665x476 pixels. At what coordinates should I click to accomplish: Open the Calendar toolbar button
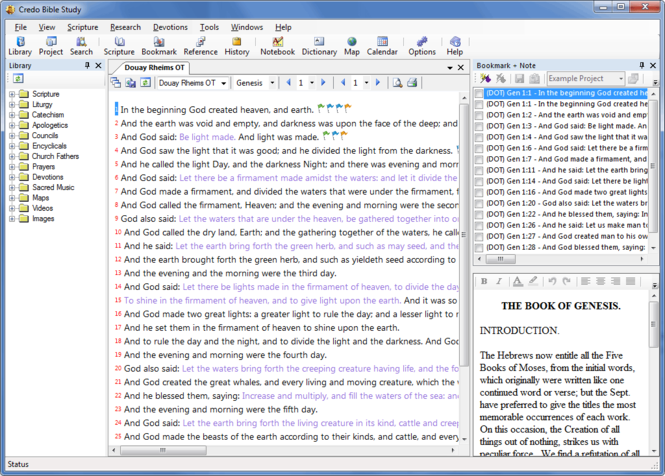point(382,46)
